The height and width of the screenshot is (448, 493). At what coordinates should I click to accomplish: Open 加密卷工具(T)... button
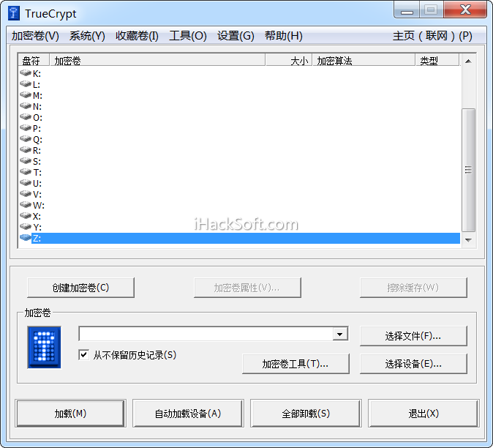click(296, 364)
